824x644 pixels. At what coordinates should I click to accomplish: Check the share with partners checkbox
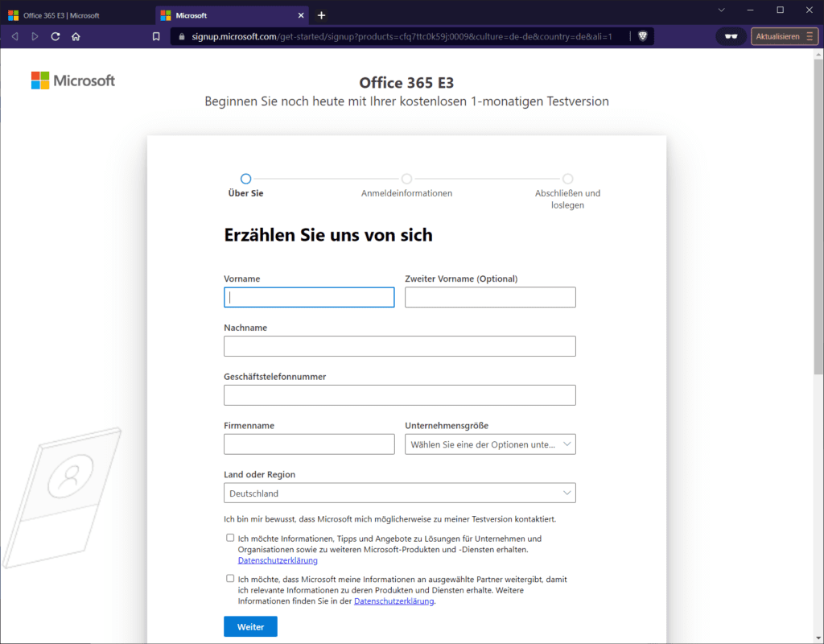click(x=230, y=578)
